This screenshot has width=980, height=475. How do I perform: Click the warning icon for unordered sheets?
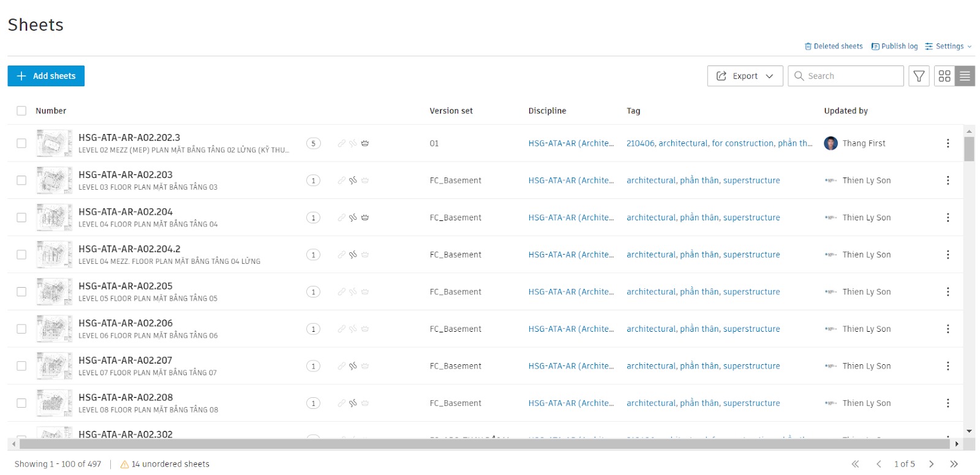click(125, 464)
